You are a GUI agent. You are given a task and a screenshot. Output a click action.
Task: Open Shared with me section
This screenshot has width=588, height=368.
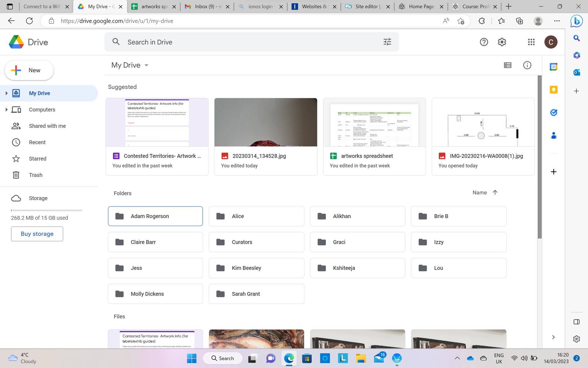(x=47, y=126)
